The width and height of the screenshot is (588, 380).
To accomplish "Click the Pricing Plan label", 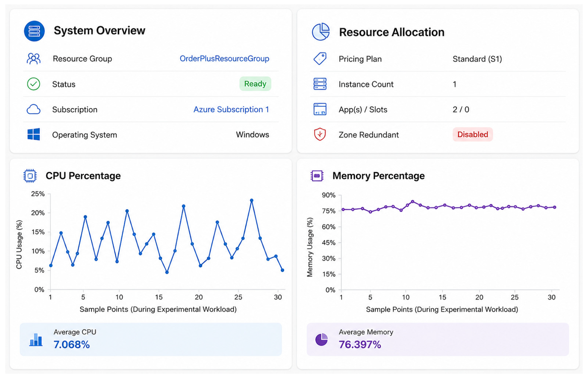I will tap(360, 59).
